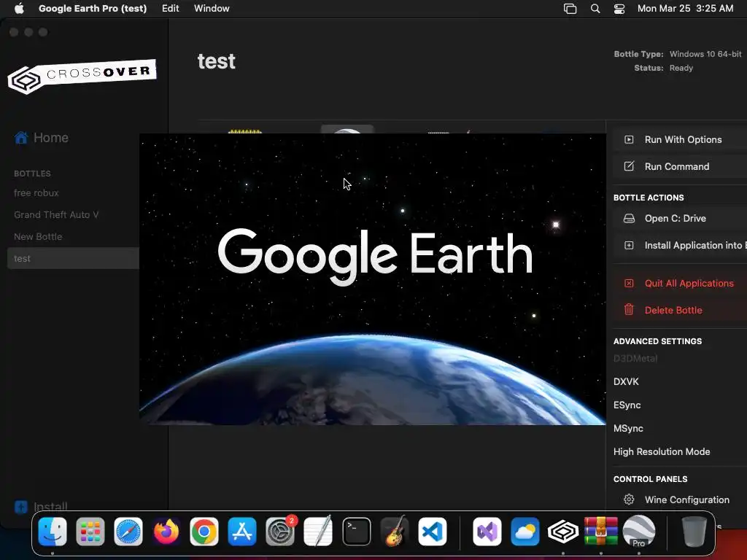The image size is (747, 560).
Task: Open Spotlight search in menu bar
Action: (595, 9)
